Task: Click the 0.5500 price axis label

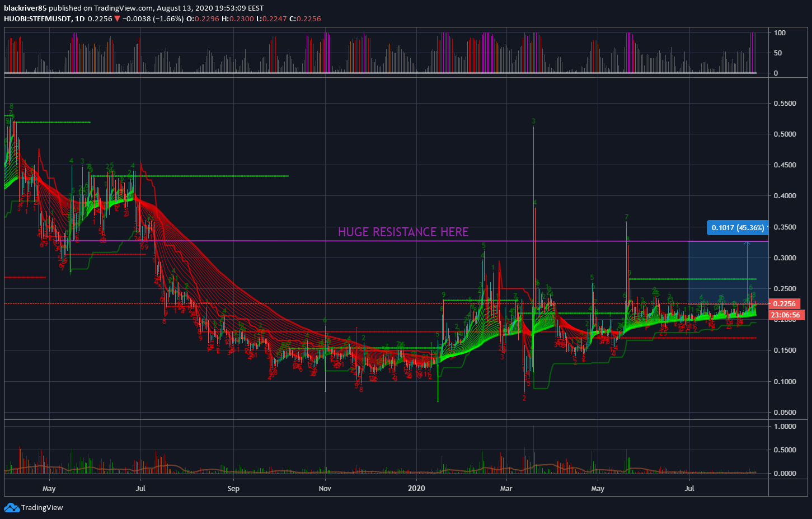Action: tap(785, 104)
